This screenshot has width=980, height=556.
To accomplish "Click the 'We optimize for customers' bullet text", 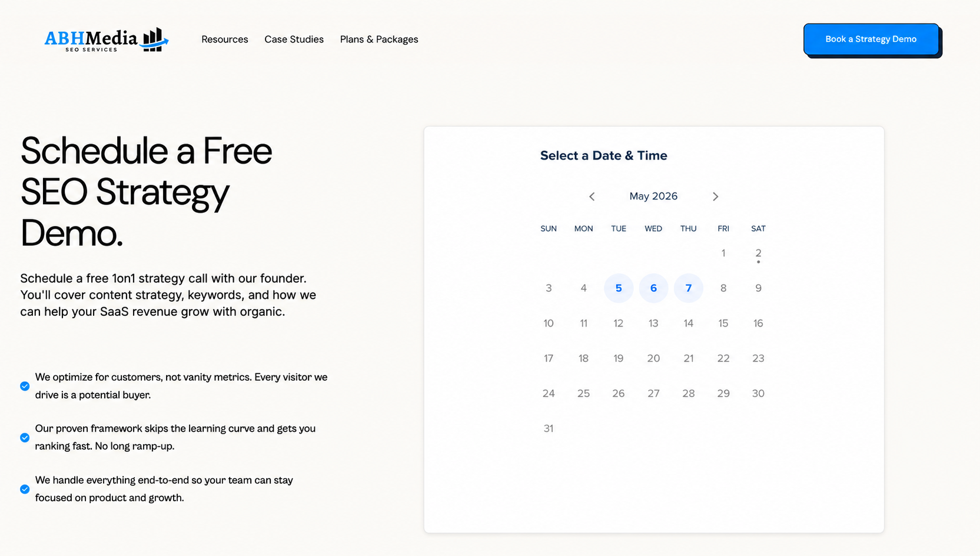I will tap(181, 386).
